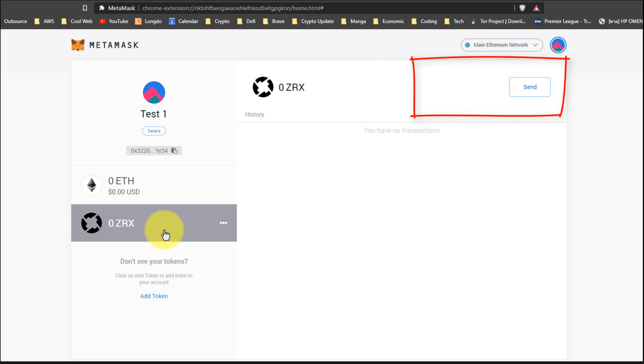The width and height of the screenshot is (644, 364).
Task: Click the Add Token link
Action: pyautogui.click(x=154, y=296)
